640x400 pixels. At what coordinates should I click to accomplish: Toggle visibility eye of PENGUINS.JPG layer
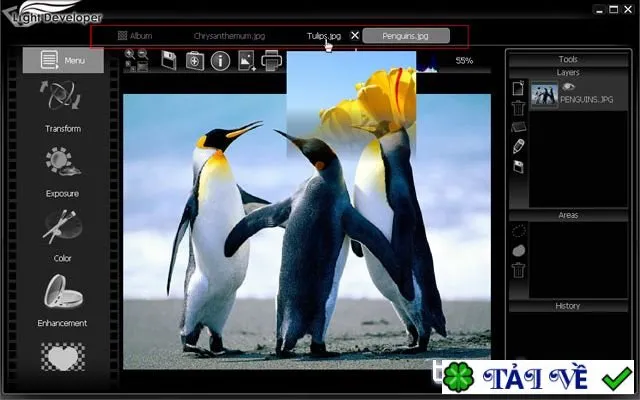[568, 87]
